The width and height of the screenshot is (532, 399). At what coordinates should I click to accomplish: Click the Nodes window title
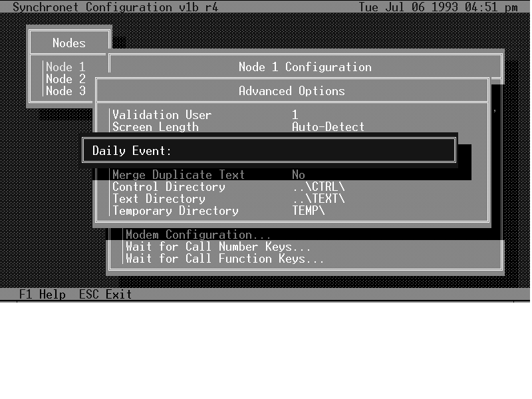click(69, 43)
